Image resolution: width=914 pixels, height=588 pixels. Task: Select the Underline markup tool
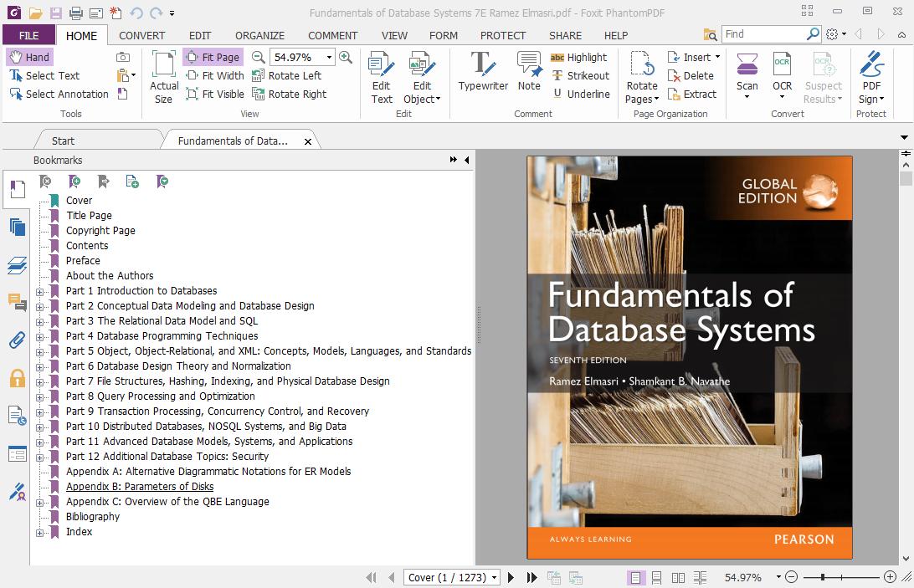pyautogui.click(x=581, y=94)
